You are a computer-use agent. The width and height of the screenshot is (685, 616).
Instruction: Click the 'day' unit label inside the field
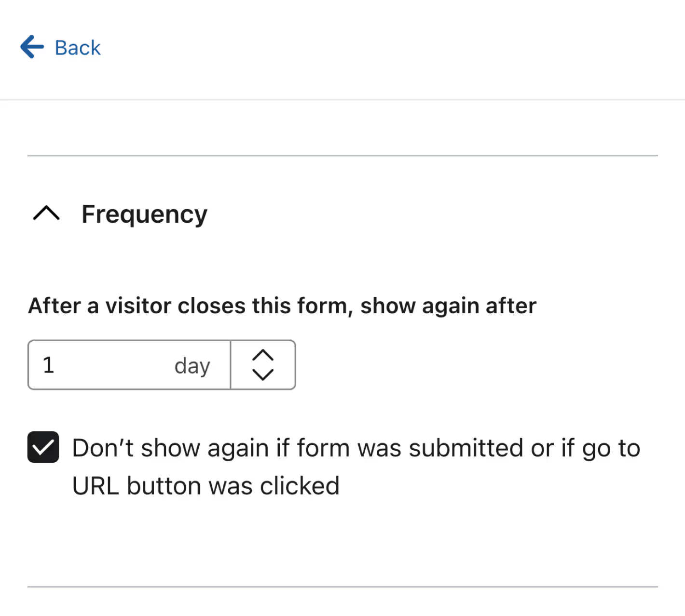tap(192, 366)
